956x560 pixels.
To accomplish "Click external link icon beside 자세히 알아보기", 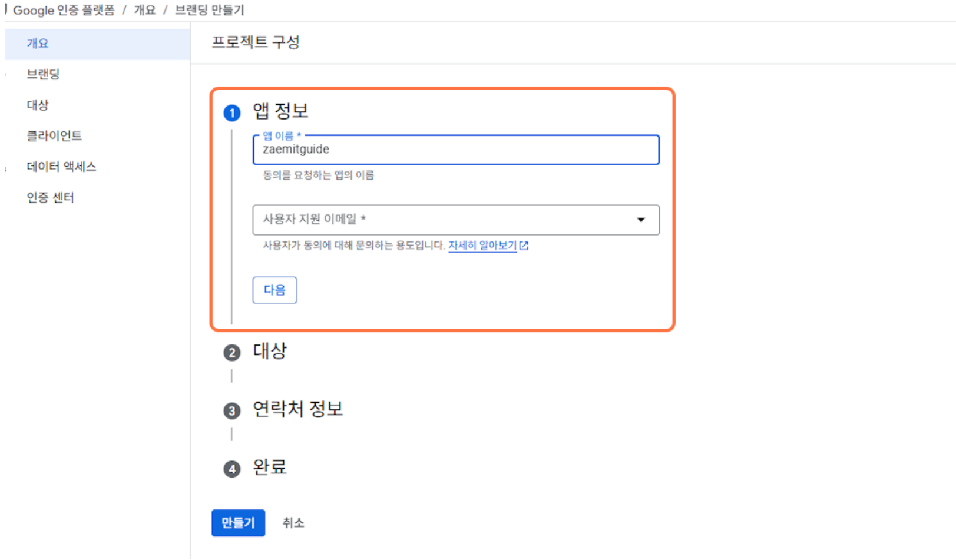I will click(524, 246).
